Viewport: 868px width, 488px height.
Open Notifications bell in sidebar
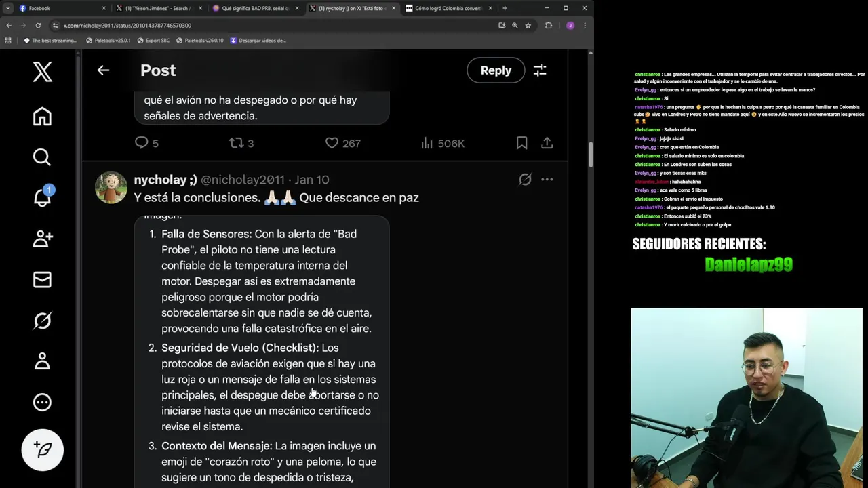42,197
